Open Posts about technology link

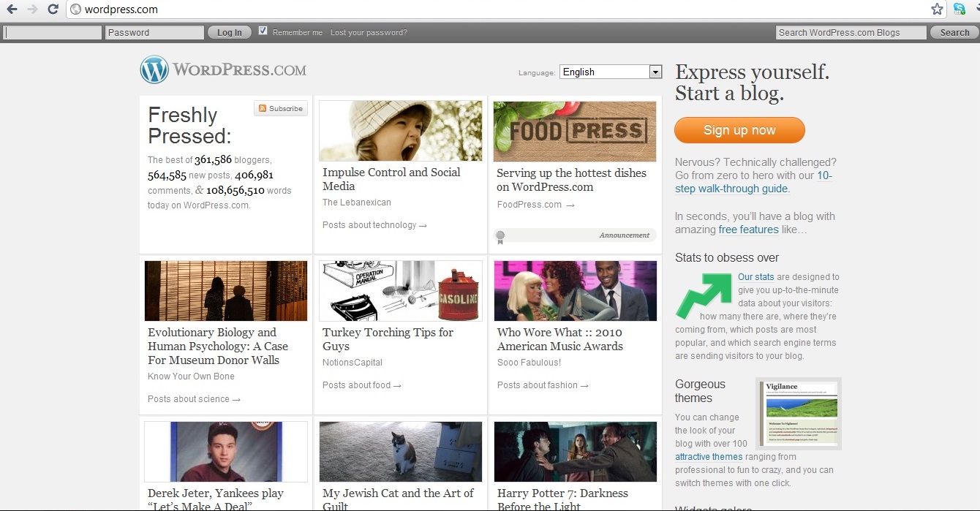[374, 225]
